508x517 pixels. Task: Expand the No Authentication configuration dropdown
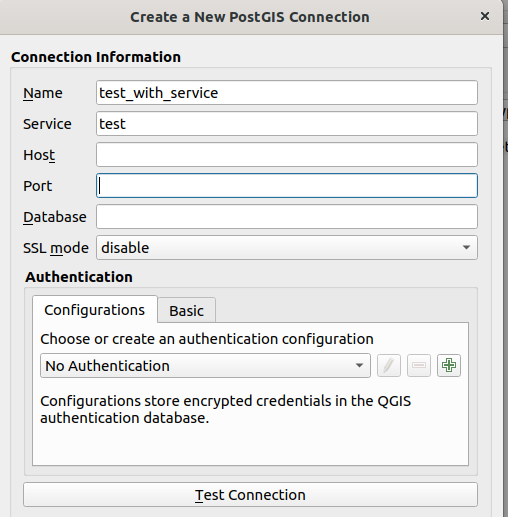coord(205,366)
